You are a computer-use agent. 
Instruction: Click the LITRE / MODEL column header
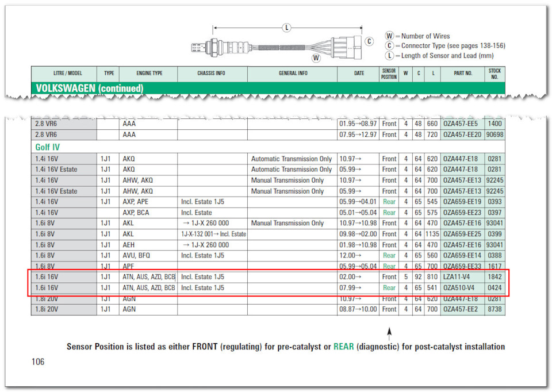(x=64, y=74)
